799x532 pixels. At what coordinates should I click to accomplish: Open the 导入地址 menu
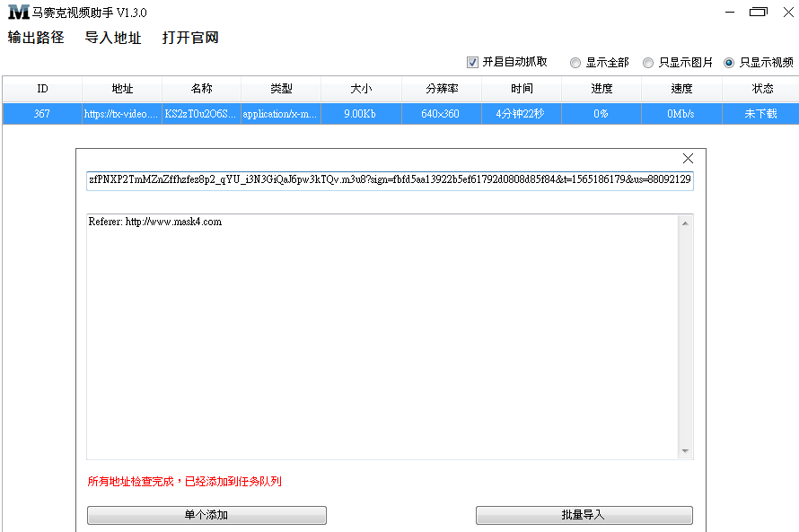pyautogui.click(x=112, y=37)
